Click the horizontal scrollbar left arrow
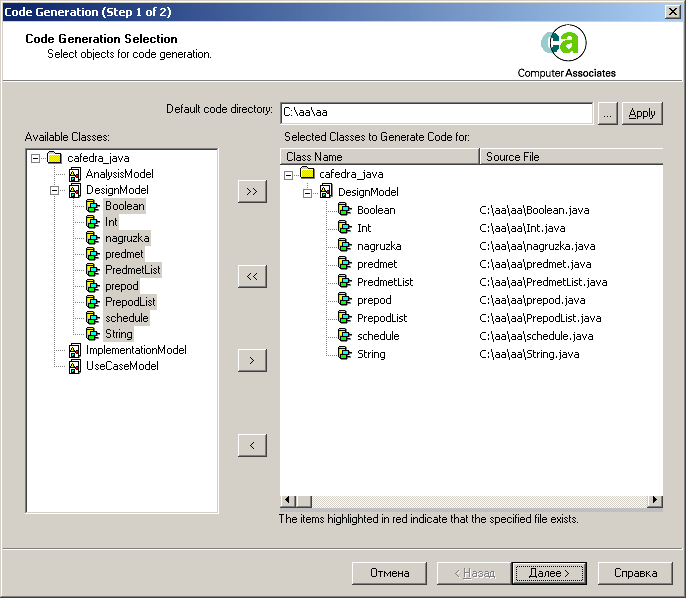 (287, 500)
